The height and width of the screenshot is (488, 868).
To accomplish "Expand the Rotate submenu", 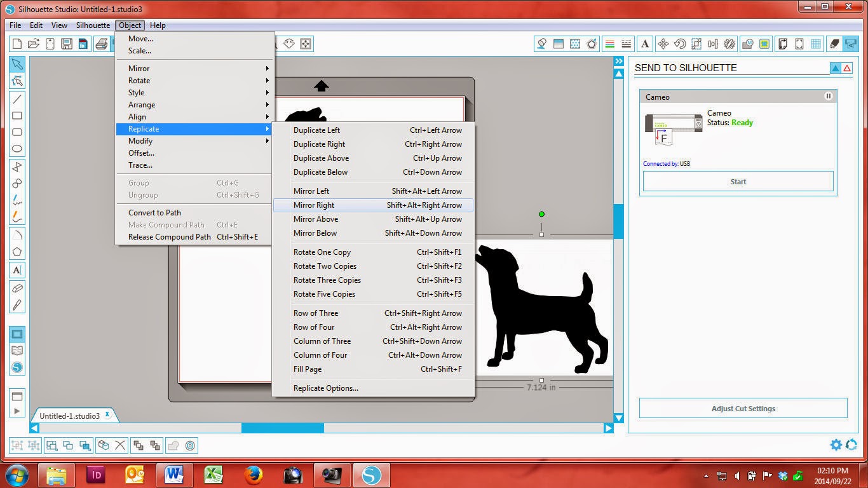I will pyautogui.click(x=194, y=81).
